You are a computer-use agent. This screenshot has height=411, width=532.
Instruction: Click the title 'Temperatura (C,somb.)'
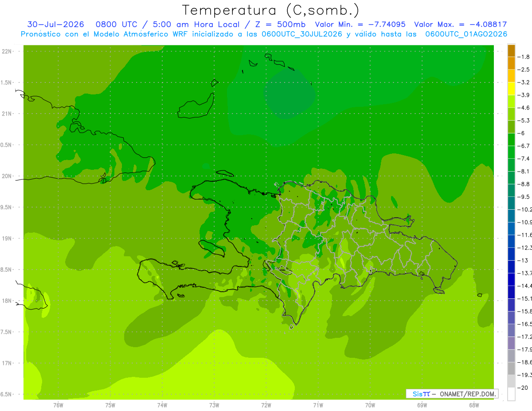click(271, 10)
